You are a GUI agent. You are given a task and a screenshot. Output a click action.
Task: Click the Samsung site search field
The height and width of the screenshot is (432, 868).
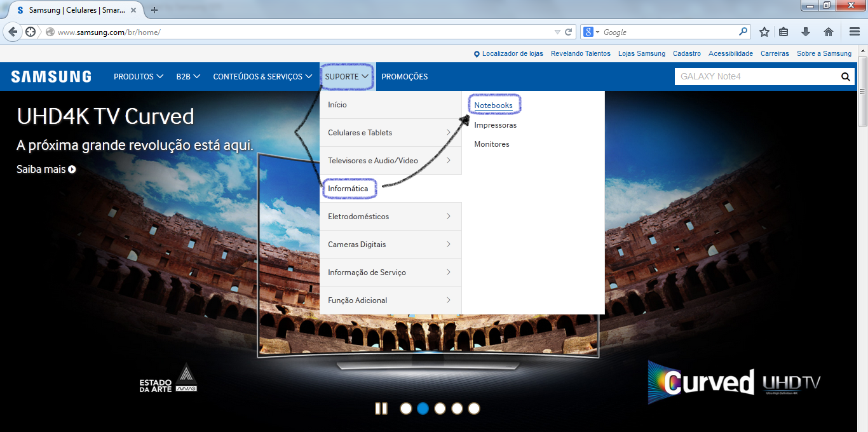click(756, 76)
